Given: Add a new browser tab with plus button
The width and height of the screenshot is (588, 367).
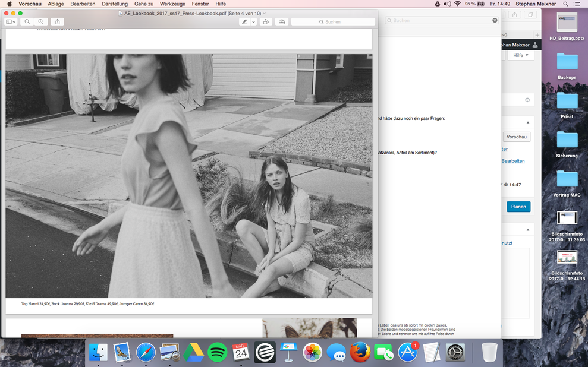Looking at the screenshot, I should tap(537, 35).
